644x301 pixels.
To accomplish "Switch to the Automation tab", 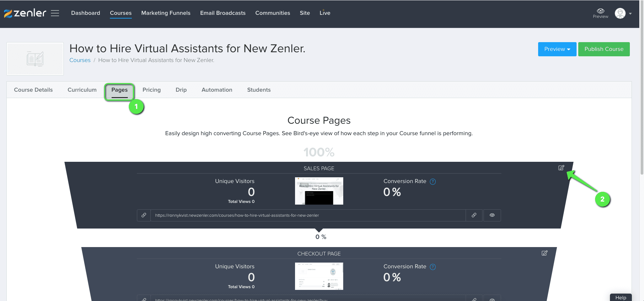I will (217, 90).
